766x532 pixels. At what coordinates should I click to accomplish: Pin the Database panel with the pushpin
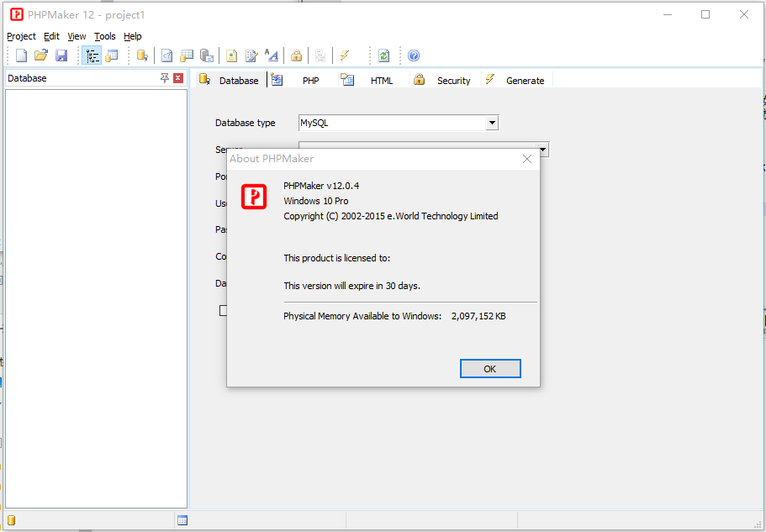(x=165, y=78)
